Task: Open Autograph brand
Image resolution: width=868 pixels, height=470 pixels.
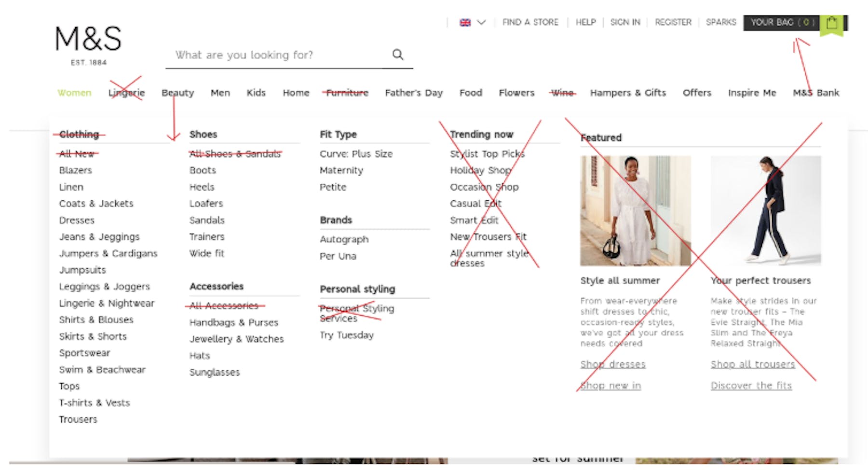Action: point(344,240)
